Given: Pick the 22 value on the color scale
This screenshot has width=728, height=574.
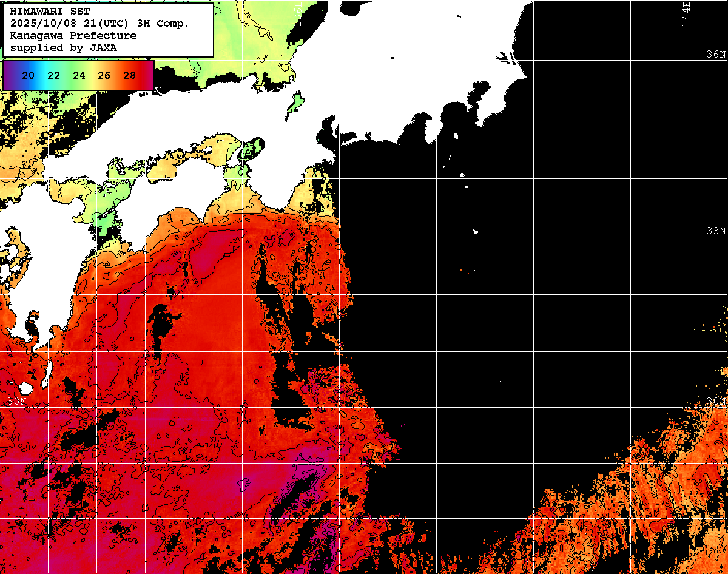Looking at the screenshot, I should click(53, 75).
